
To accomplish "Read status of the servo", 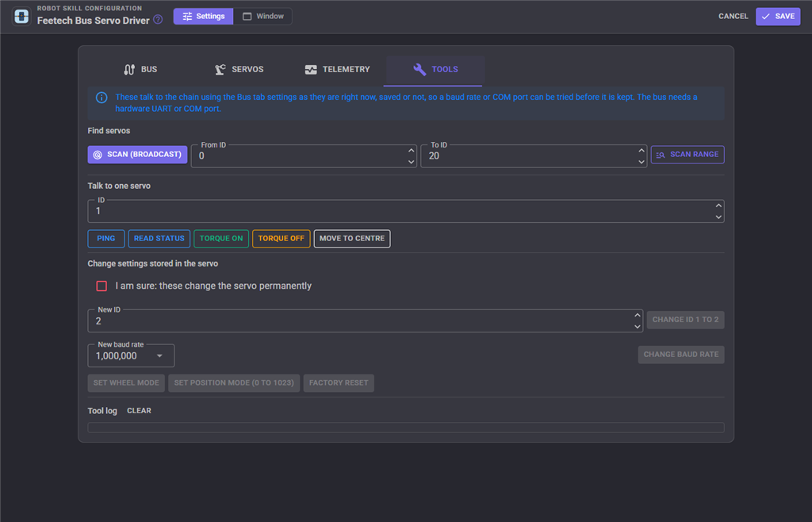I will point(159,239).
